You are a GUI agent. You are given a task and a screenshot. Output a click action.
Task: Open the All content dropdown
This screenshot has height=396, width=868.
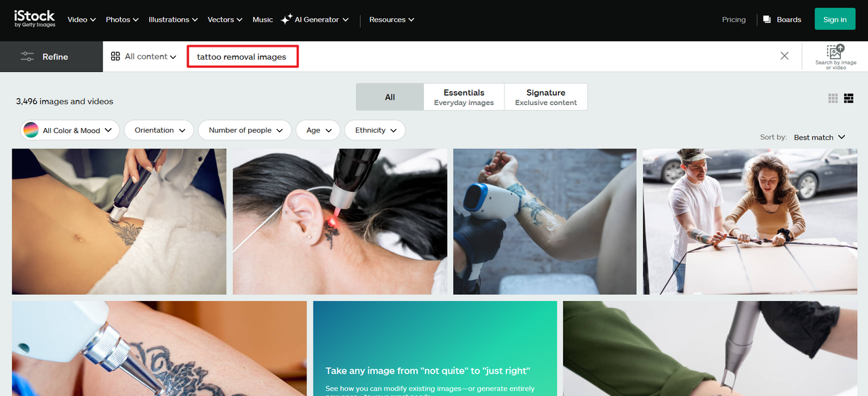(x=144, y=57)
